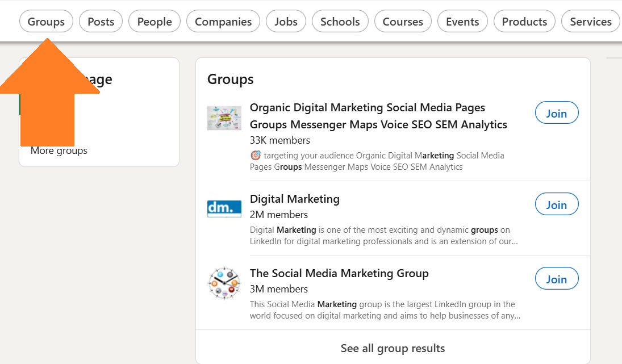Join the Organic Digital Marketing Social Media group
Image resolution: width=622 pixels, height=364 pixels.
556,113
